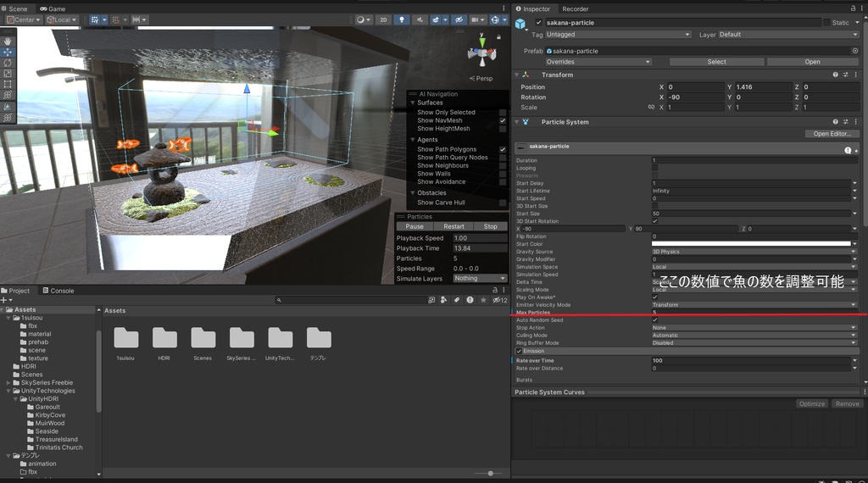Image resolution: width=868 pixels, height=483 pixels.
Task: Switch to the Console tab
Action: coord(58,291)
